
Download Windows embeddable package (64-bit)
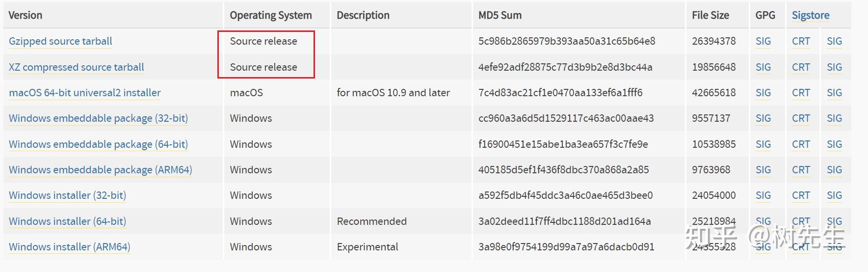(x=98, y=144)
